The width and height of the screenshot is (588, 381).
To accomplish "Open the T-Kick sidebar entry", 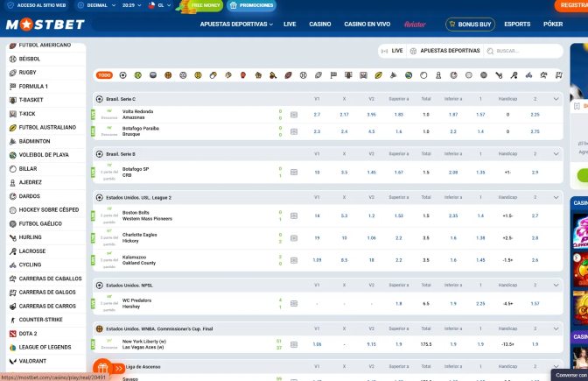I will (x=45, y=114).
